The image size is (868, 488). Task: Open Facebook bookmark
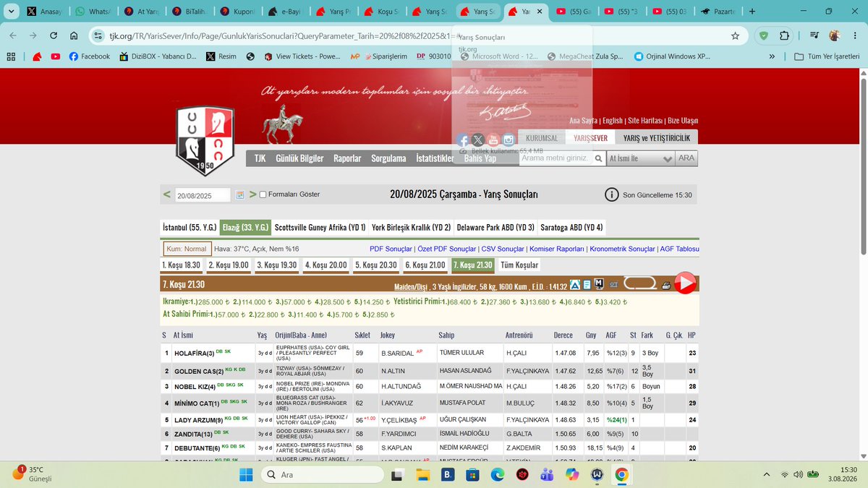coord(89,56)
